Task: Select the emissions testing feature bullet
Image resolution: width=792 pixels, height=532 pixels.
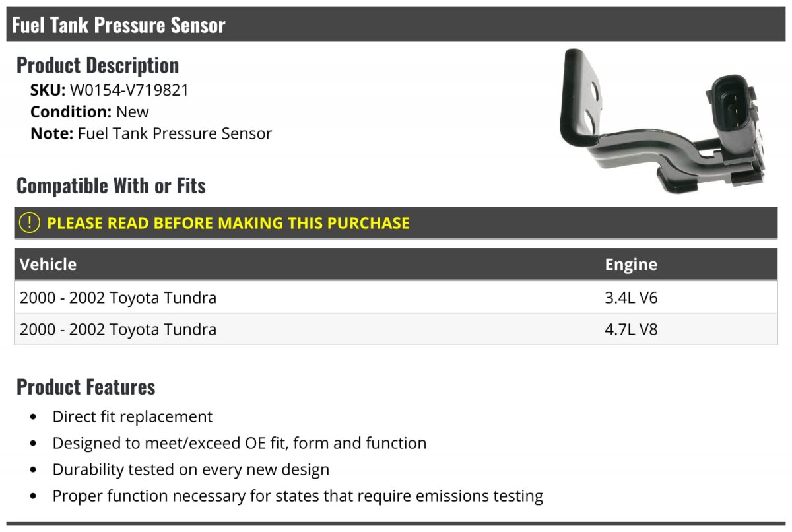Action: pyautogui.click(x=298, y=496)
